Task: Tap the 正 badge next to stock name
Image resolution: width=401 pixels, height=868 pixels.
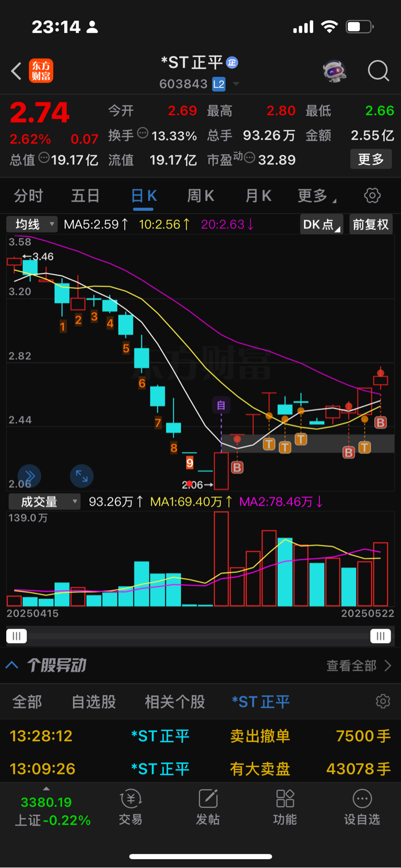Action: (232, 63)
